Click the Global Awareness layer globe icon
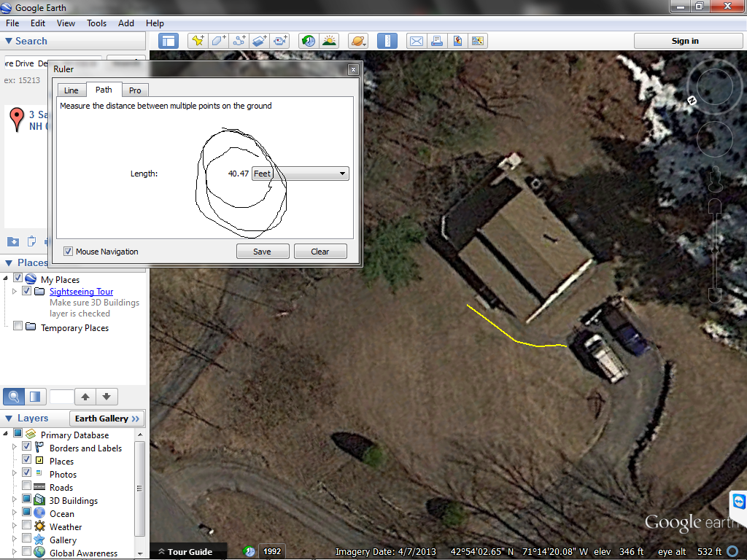 point(39,553)
